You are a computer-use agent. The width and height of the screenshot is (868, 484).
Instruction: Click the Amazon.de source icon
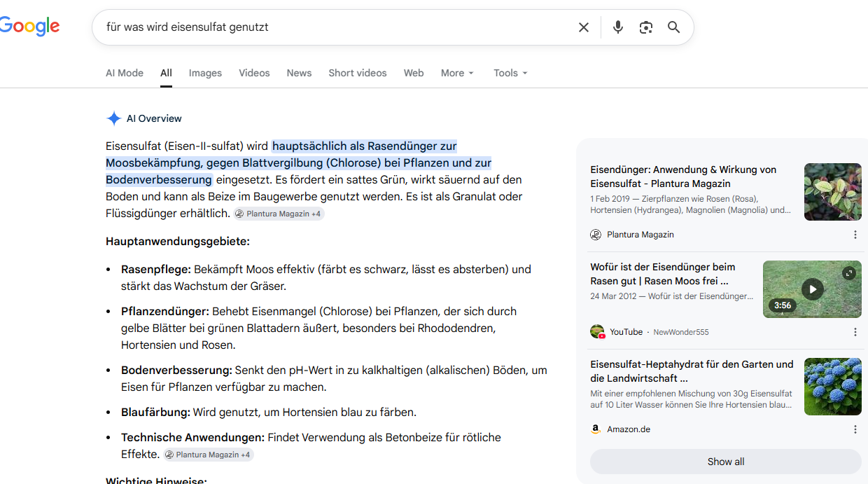point(596,429)
